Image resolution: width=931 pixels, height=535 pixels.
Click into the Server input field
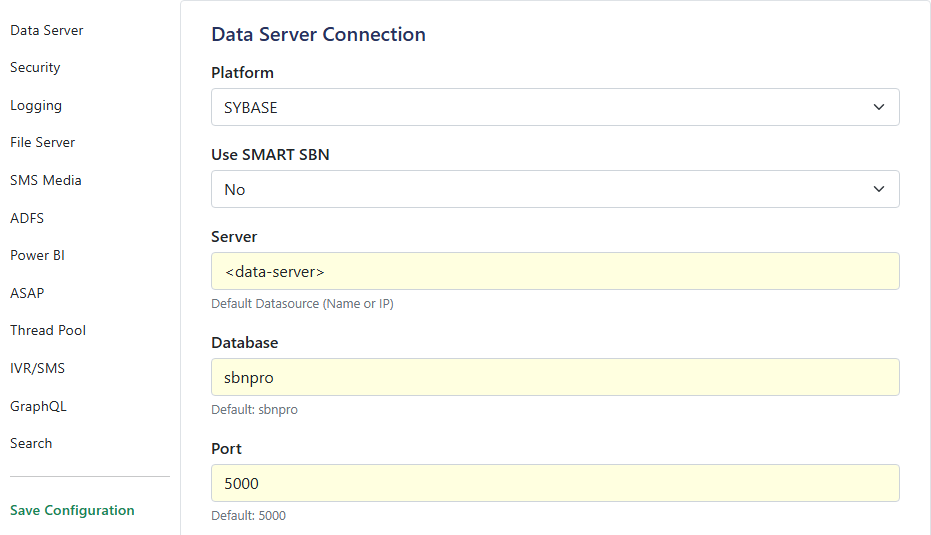click(555, 271)
